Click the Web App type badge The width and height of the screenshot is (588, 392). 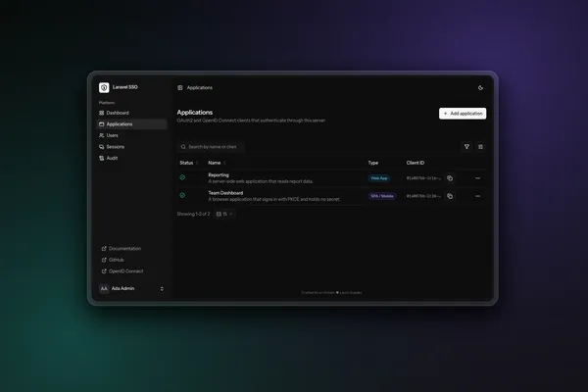pyautogui.click(x=378, y=178)
